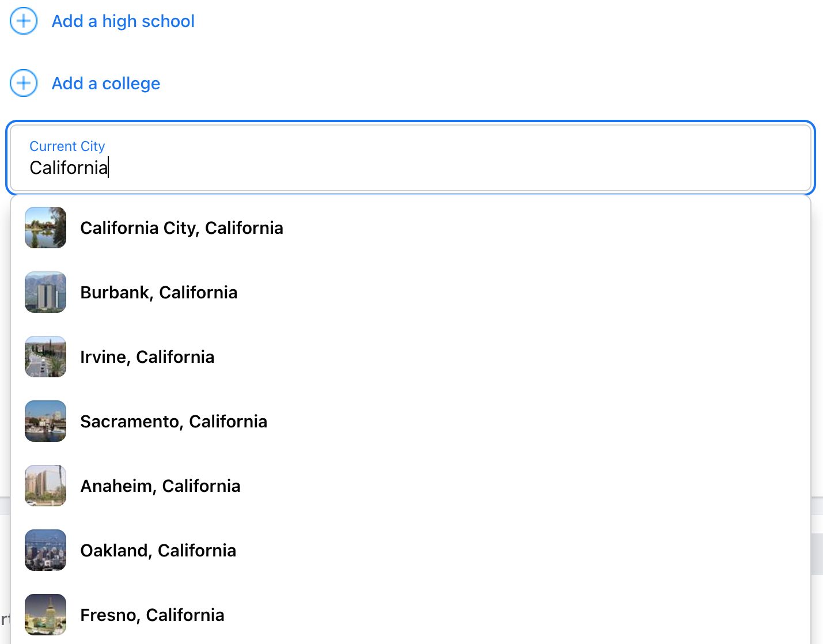Screen dimensions: 823x644
Task: Click the Current City field label
Action: click(x=67, y=146)
